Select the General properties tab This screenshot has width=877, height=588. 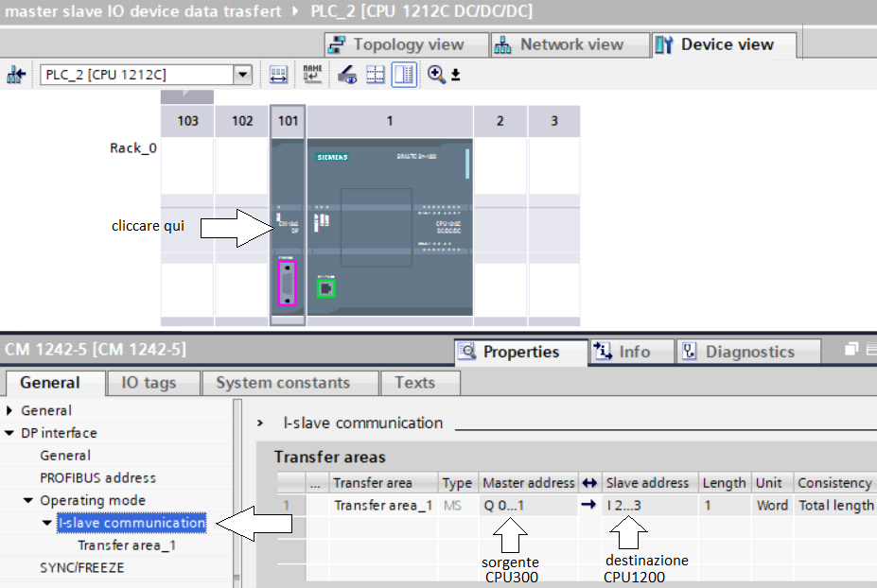click(x=55, y=383)
